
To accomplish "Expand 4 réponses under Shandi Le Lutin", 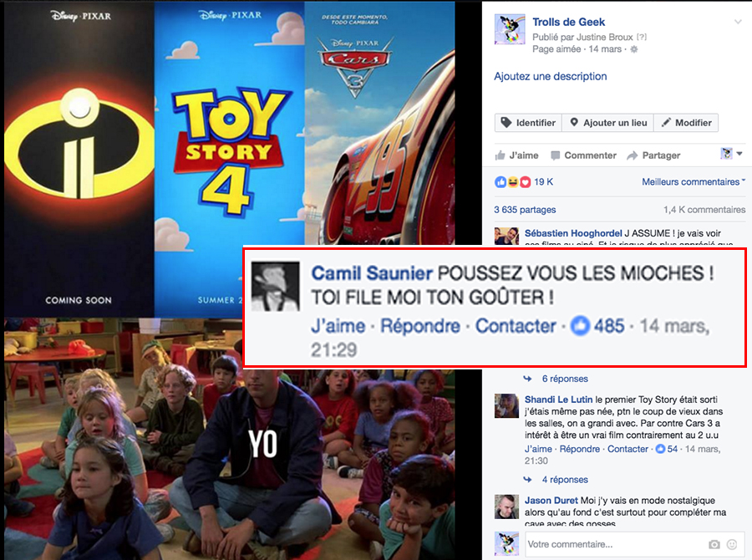I will tap(565, 480).
